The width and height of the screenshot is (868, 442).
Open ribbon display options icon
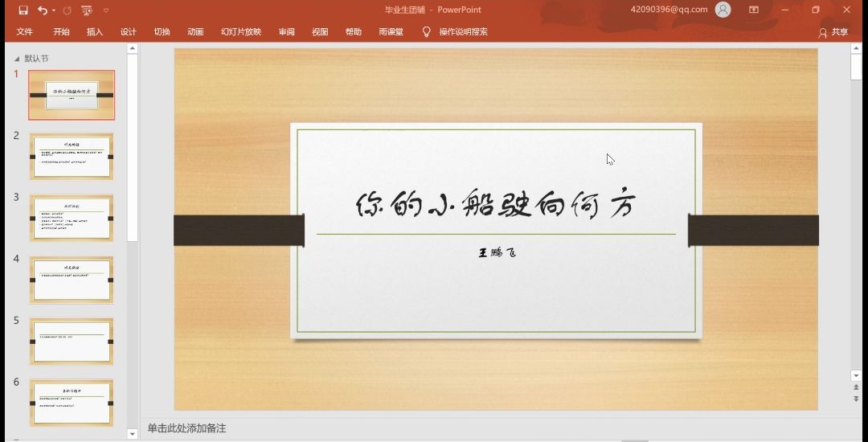(754, 10)
